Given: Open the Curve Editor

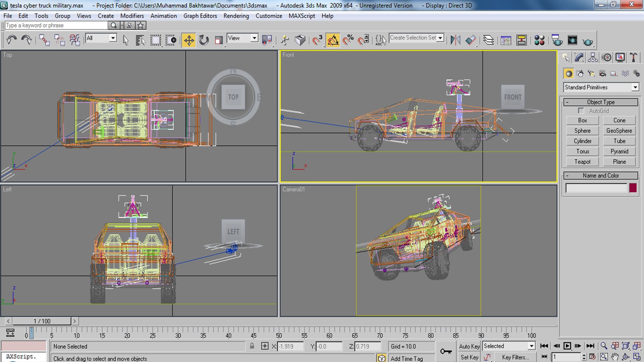Looking at the screenshot, I should click(x=506, y=40).
